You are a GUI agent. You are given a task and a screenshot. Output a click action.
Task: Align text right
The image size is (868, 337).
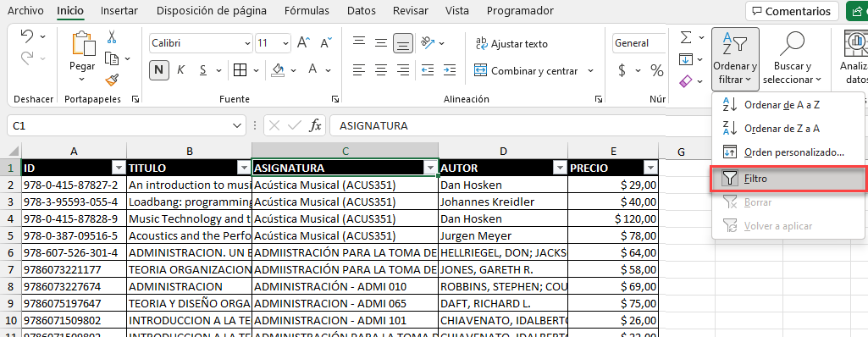point(404,70)
